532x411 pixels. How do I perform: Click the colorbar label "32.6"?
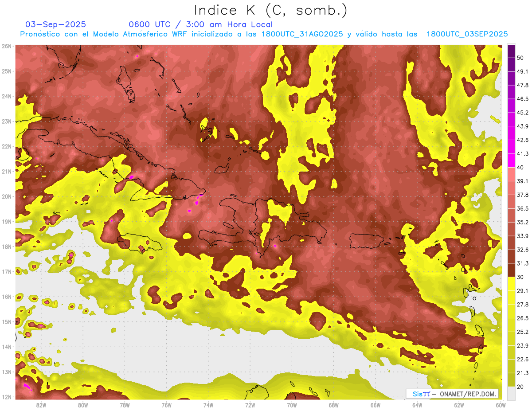click(522, 250)
